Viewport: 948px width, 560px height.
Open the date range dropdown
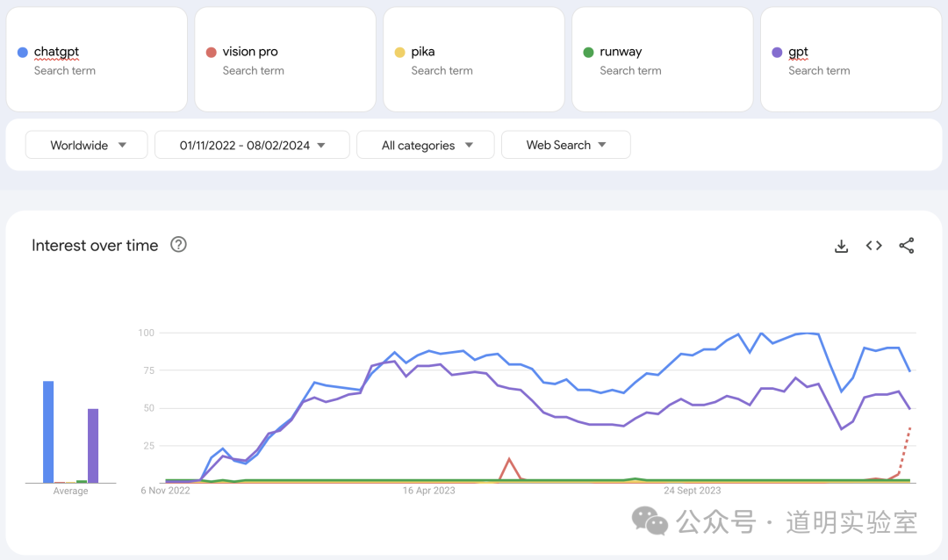click(x=252, y=145)
